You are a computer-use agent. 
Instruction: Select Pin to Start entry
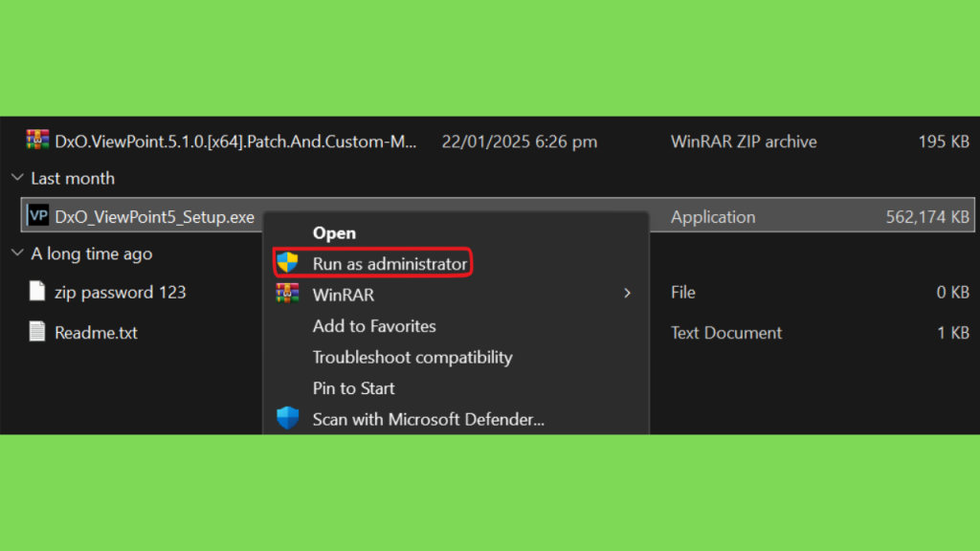click(354, 388)
